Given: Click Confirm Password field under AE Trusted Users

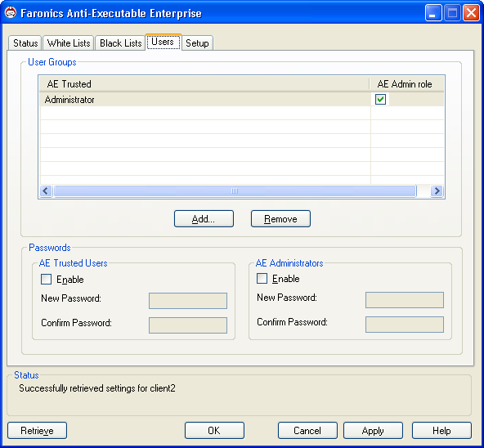Looking at the screenshot, I should pos(188,325).
